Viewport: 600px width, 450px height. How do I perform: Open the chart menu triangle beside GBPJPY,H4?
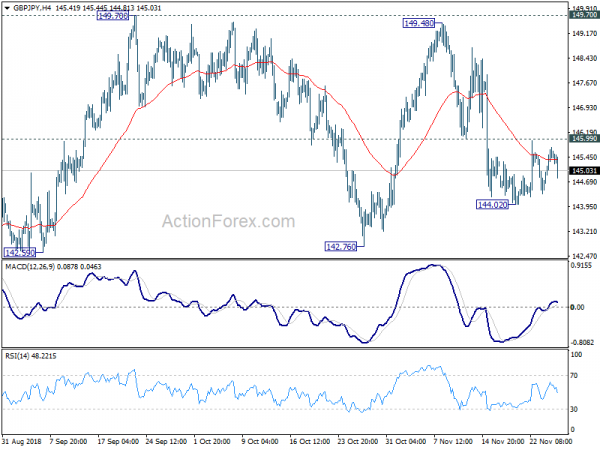7,8
